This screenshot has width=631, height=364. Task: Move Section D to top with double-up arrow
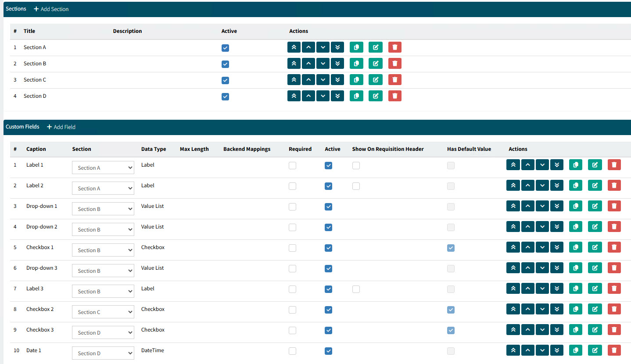tap(294, 96)
